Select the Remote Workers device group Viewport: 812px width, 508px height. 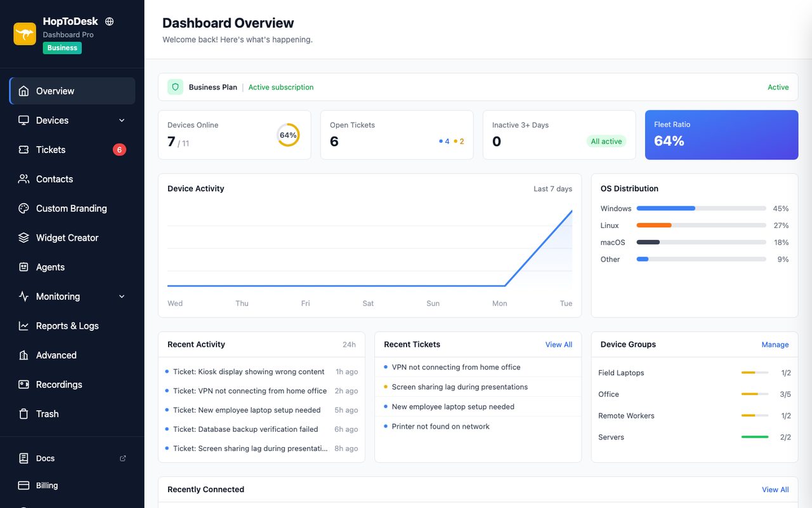(695, 416)
